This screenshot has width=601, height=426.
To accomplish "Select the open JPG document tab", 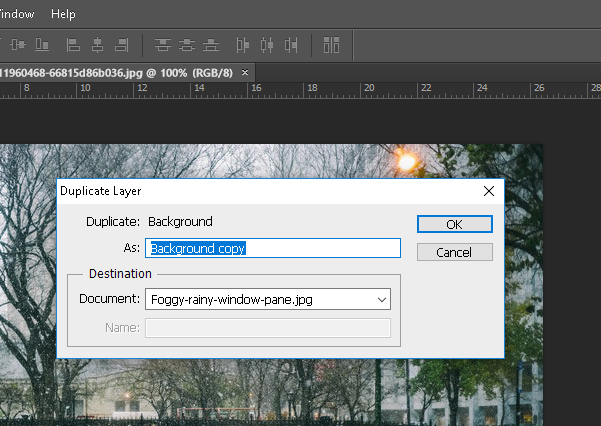I will click(115, 73).
